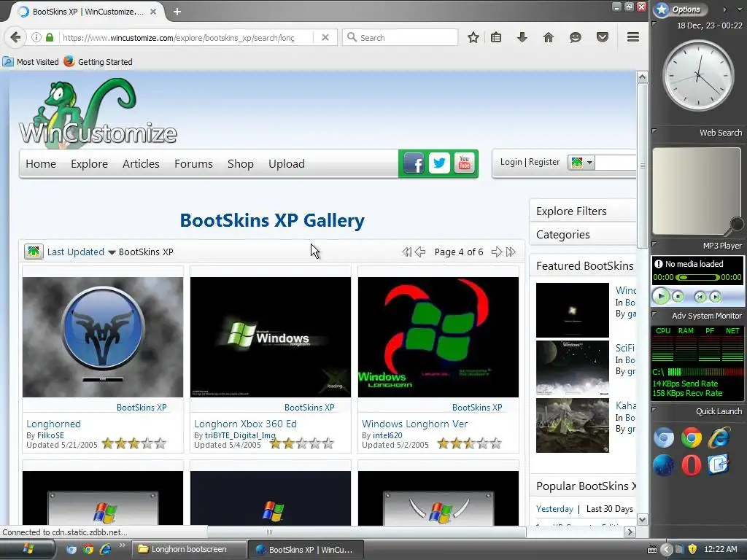Go back with the browser back arrow
This screenshot has width=747, height=560.
tap(15, 37)
